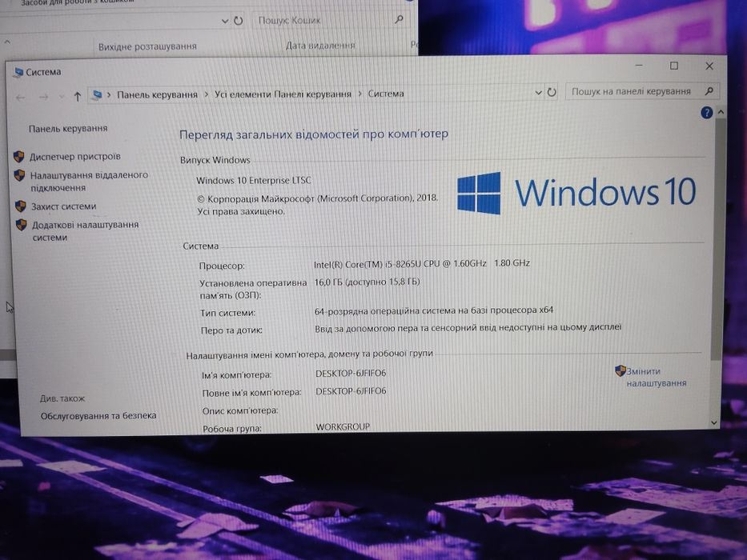Click processor value Intel(R) Core(TM) i5-8265U
The width and height of the screenshot is (747, 560).
pos(422,263)
